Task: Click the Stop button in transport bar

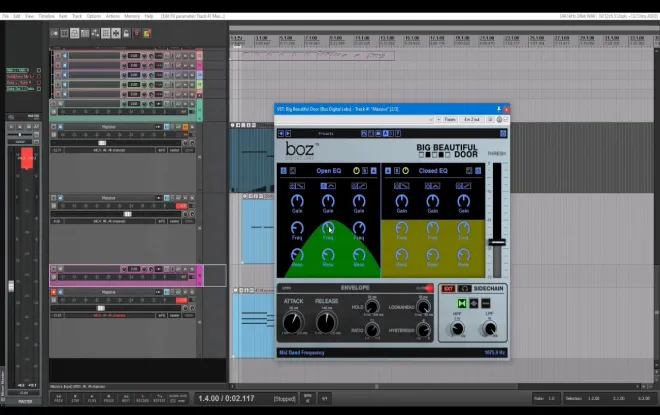Action: click(x=75, y=398)
